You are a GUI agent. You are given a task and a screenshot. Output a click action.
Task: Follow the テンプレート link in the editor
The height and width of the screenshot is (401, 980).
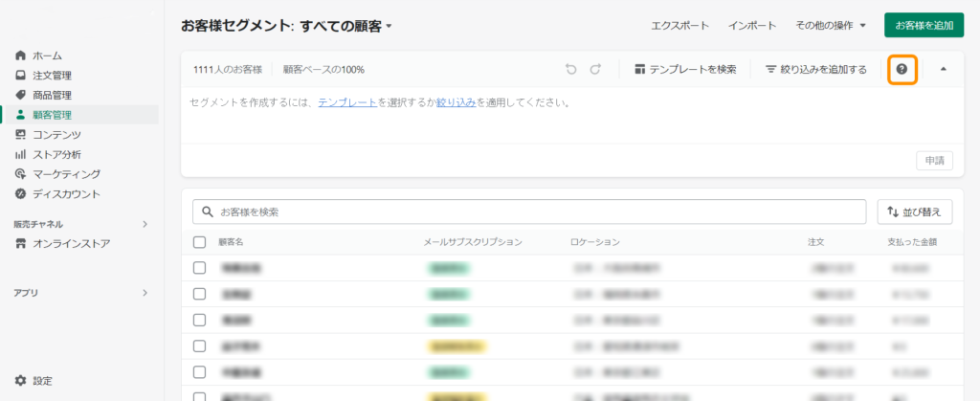click(346, 102)
